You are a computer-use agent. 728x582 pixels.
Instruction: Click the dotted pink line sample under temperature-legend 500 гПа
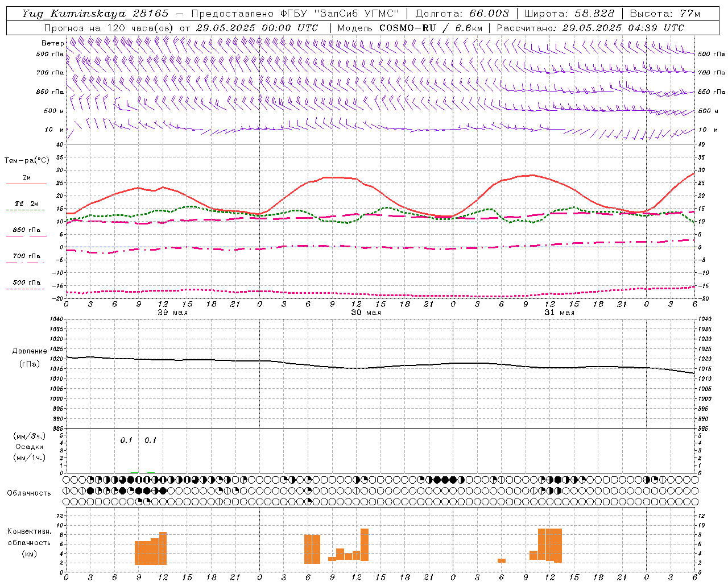(x=26, y=289)
